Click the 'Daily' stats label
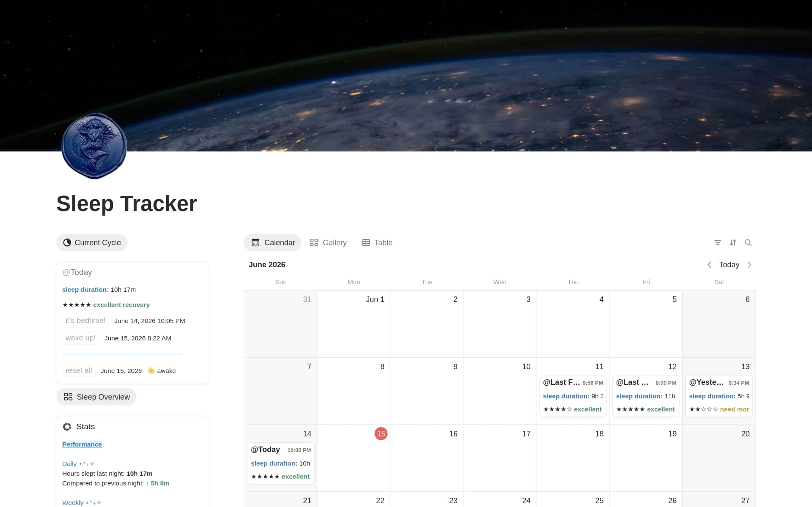812x507 pixels. [69, 464]
